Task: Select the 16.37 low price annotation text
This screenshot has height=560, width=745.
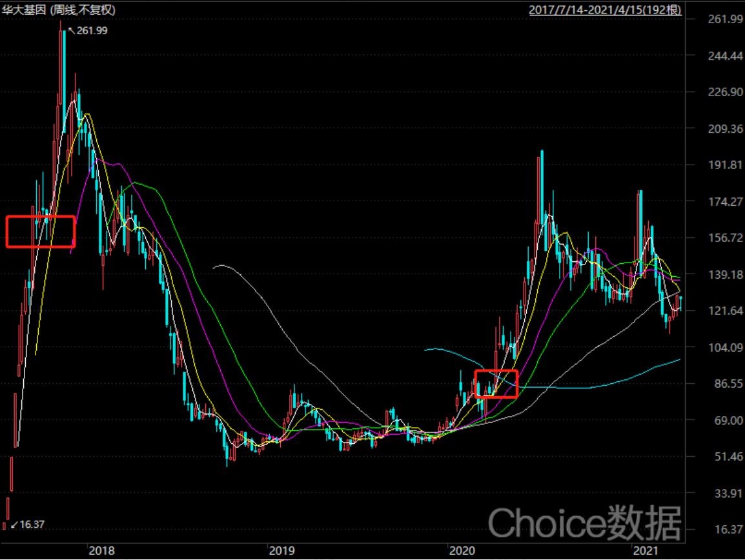Action: [32, 525]
